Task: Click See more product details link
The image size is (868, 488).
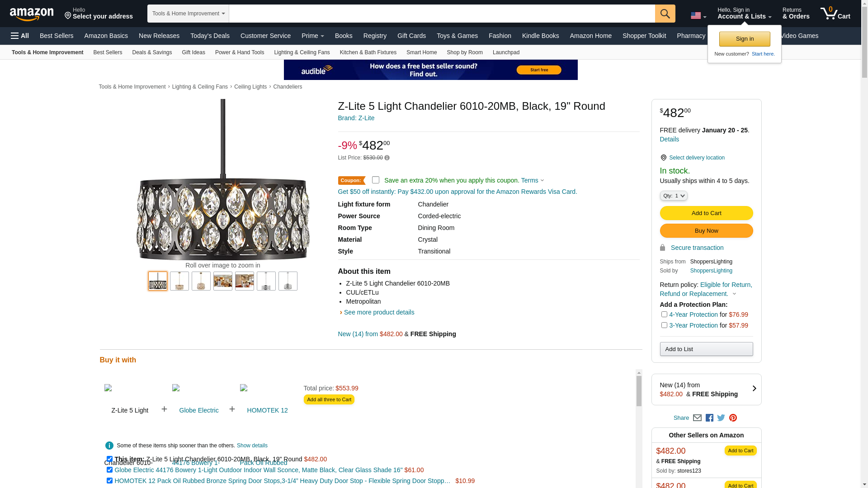Action: pos(379,312)
